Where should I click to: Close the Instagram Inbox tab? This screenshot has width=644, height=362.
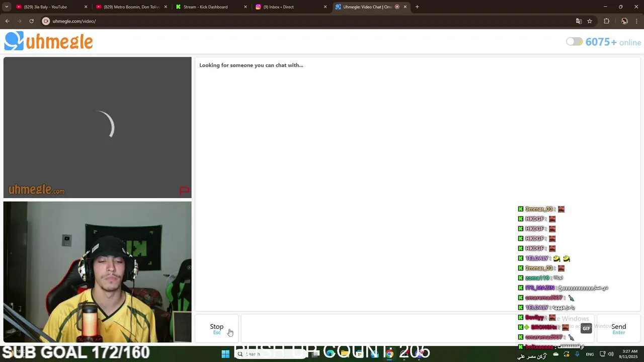pos(326,7)
